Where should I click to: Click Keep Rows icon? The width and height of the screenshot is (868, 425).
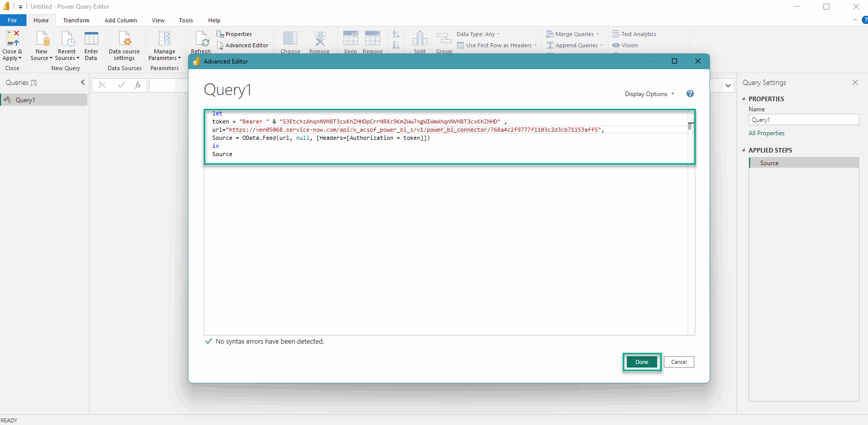click(x=350, y=39)
